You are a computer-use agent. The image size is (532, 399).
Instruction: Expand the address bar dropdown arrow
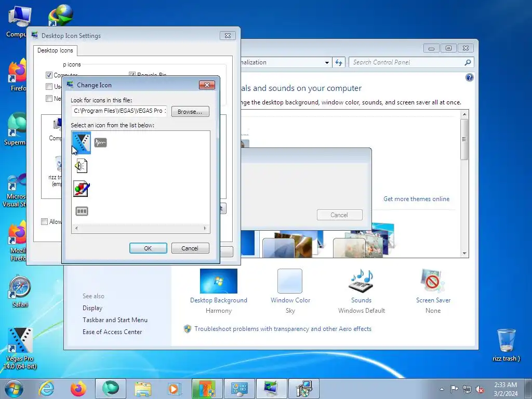pos(327,62)
